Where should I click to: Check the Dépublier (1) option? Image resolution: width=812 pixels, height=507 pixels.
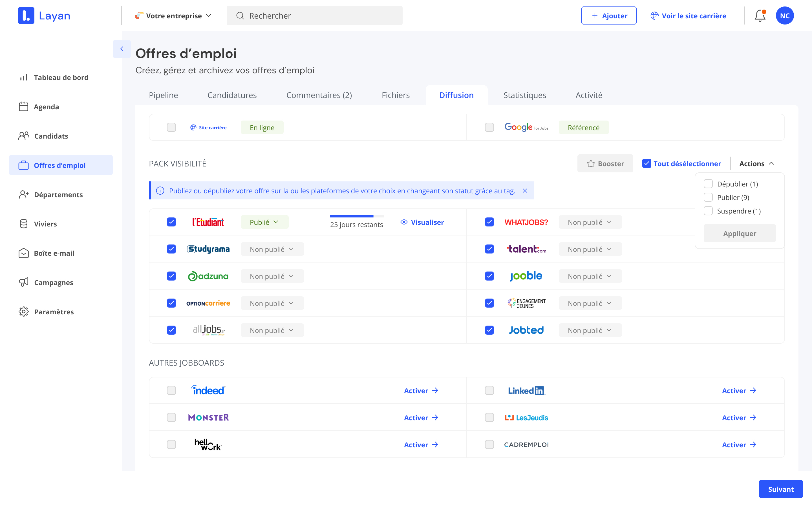click(x=708, y=184)
